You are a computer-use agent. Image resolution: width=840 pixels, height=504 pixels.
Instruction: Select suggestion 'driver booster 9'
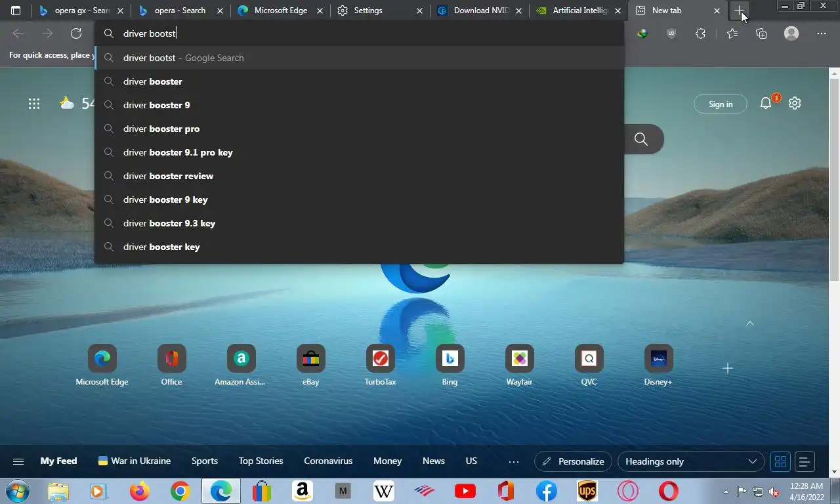pos(359,105)
